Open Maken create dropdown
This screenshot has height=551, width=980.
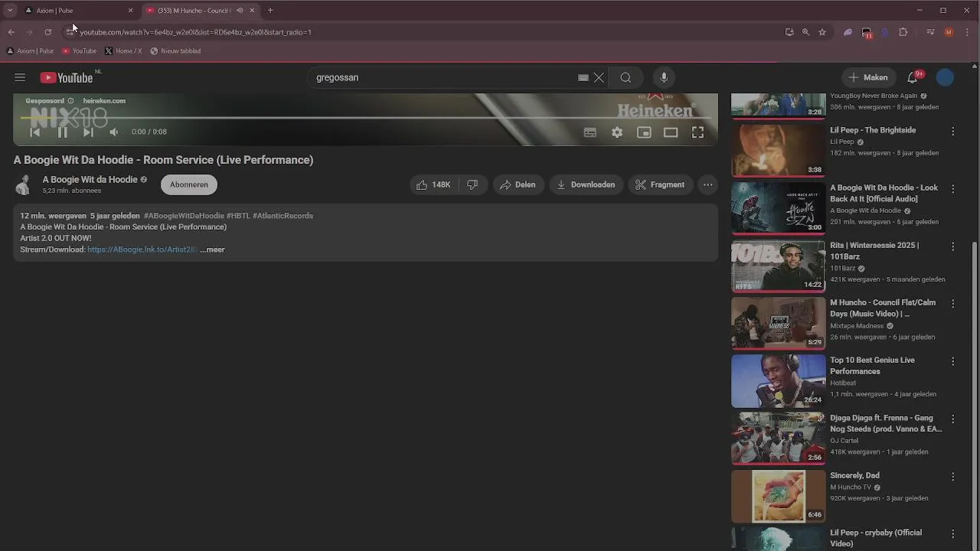coord(869,77)
